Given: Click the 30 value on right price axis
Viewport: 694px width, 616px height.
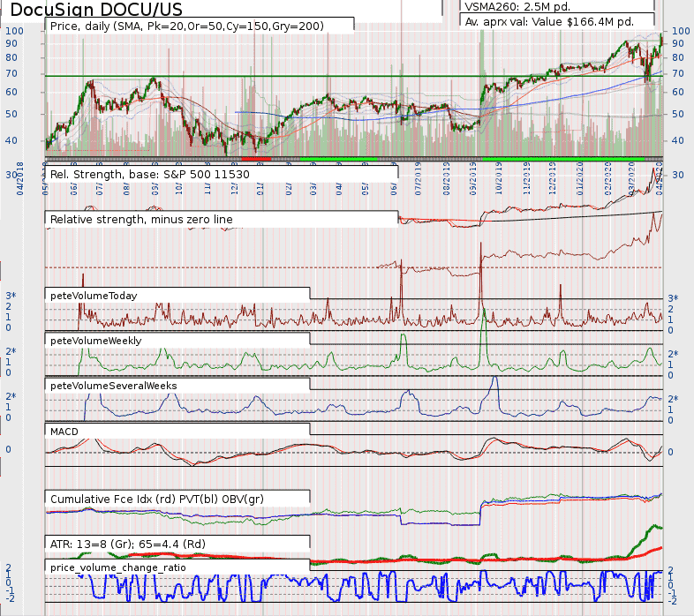Looking at the screenshot, I should tap(677, 175).
